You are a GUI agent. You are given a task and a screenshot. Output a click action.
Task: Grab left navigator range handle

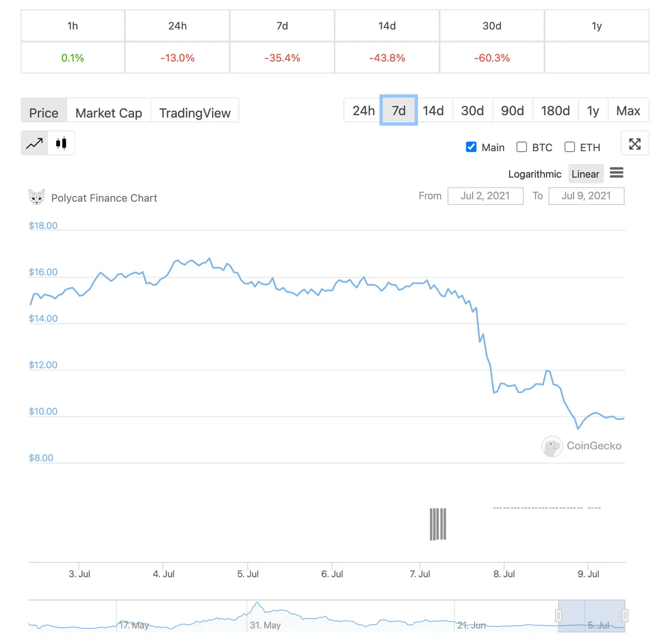(x=559, y=615)
